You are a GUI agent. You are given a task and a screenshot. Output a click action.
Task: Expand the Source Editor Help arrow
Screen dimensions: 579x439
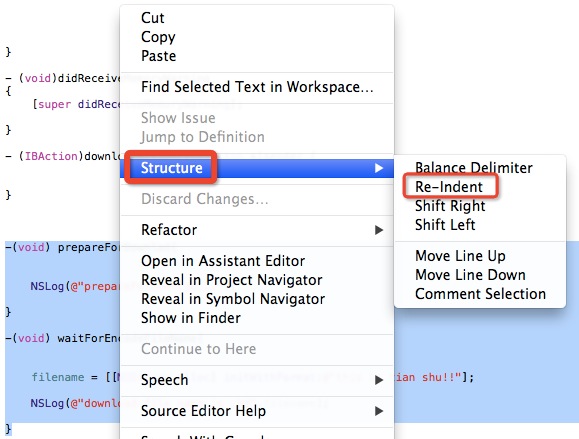pos(379,411)
